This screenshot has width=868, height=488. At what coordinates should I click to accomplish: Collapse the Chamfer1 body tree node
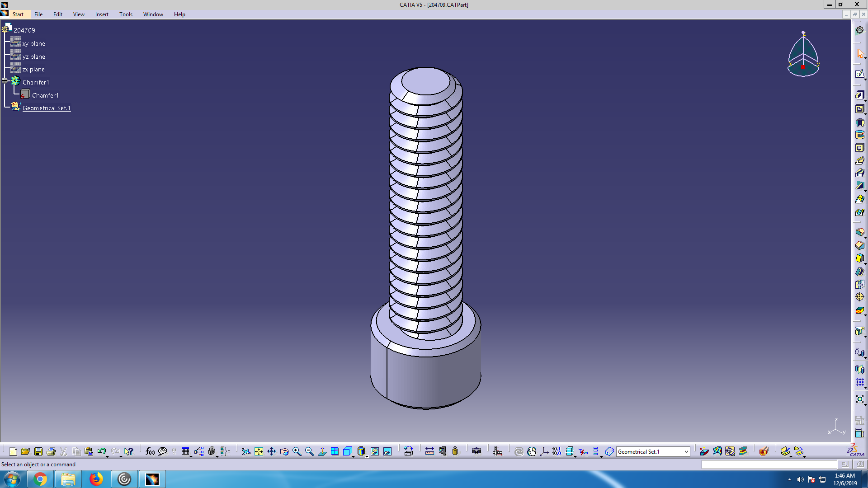click(x=5, y=81)
